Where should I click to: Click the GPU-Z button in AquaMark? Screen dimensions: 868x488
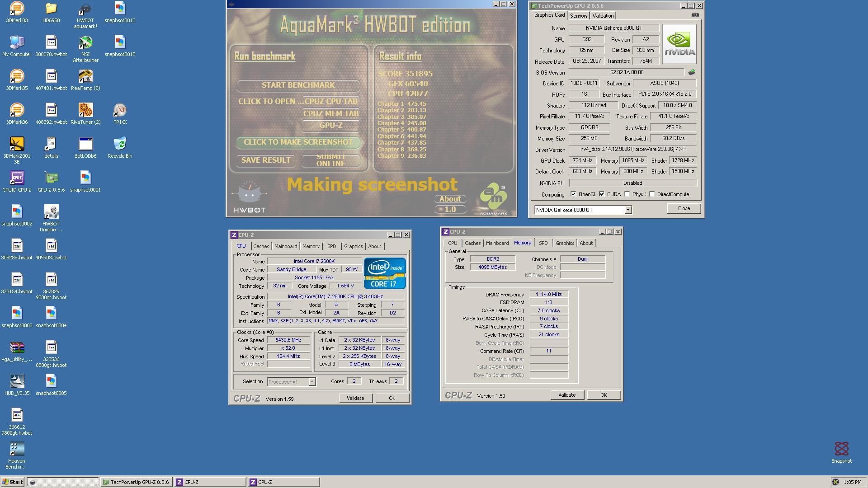(x=331, y=126)
